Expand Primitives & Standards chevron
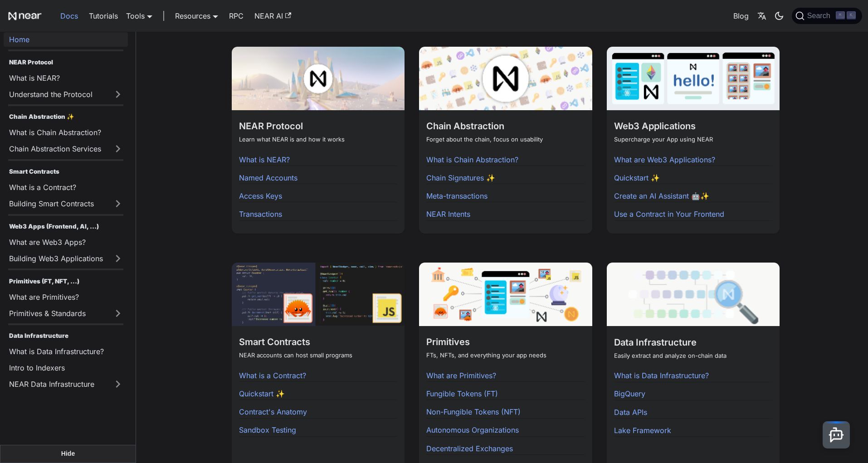 pyautogui.click(x=118, y=313)
